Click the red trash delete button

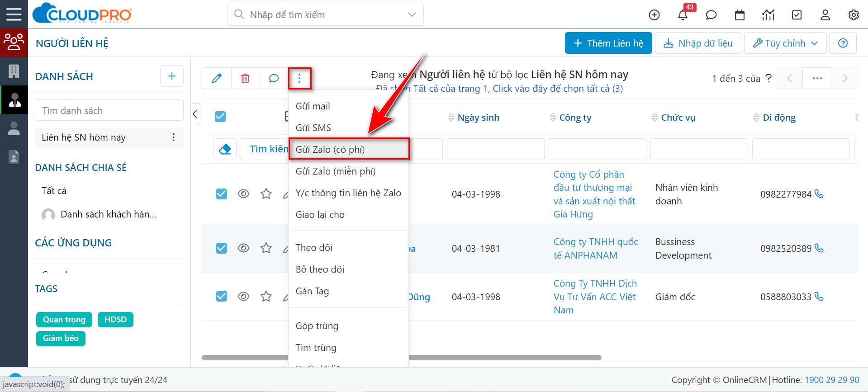pyautogui.click(x=245, y=78)
